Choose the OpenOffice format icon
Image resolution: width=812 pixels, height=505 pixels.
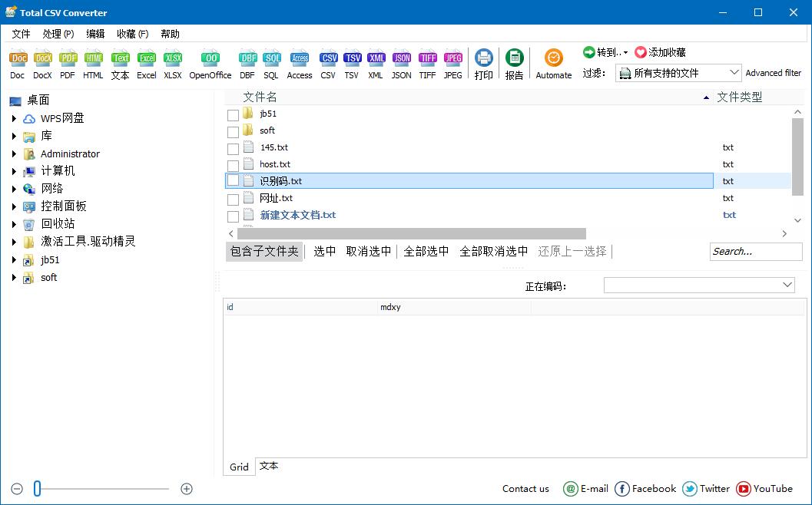click(x=210, y=58)
